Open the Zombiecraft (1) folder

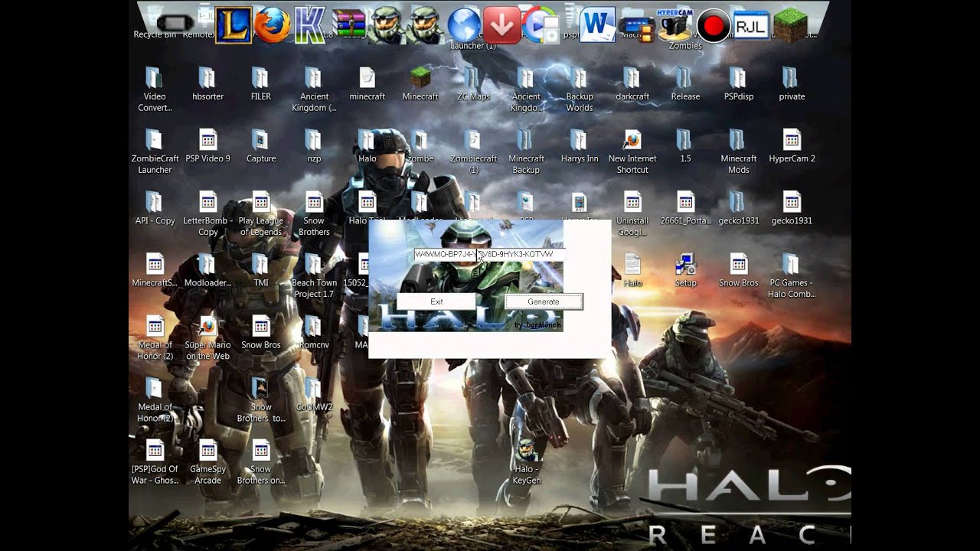pos(473,152)
